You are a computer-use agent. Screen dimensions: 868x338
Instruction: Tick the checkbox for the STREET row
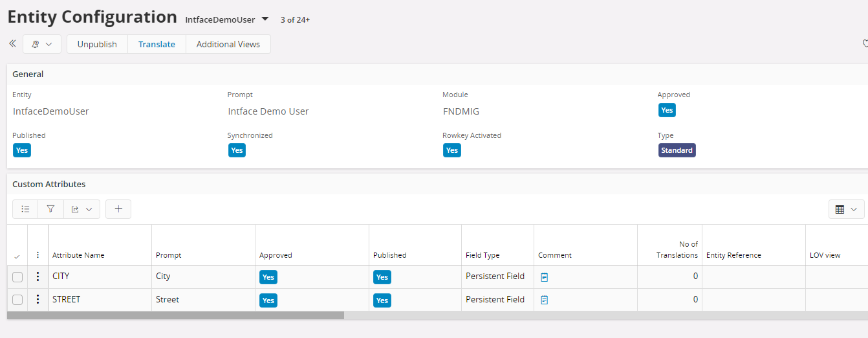17,300
